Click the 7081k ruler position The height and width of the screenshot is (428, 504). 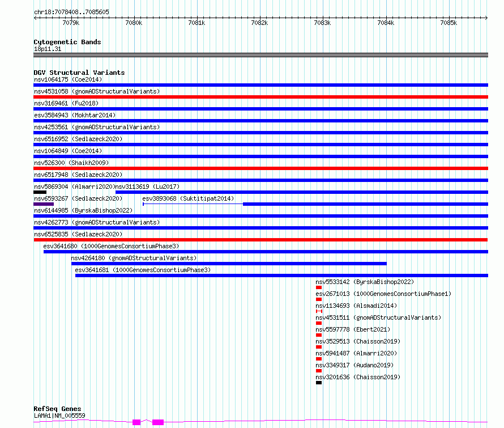197,23
